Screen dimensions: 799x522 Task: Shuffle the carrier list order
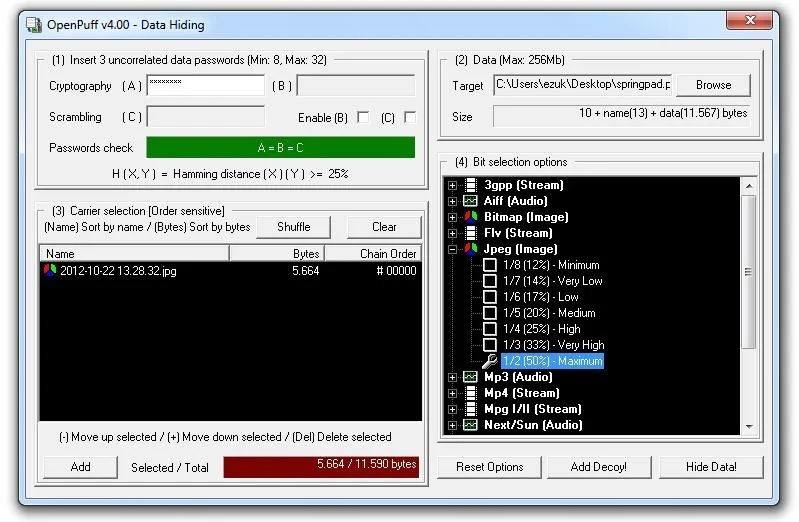point(294,227)
